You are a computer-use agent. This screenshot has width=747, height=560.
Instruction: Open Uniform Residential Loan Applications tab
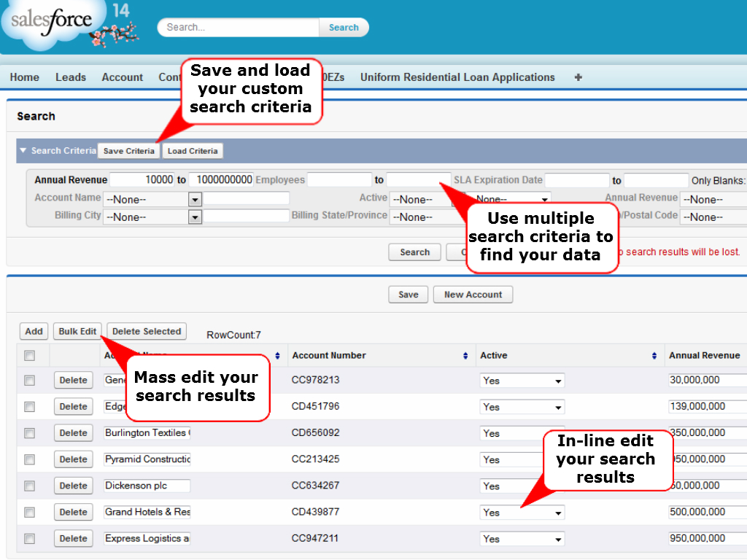[x=457, y=77]
